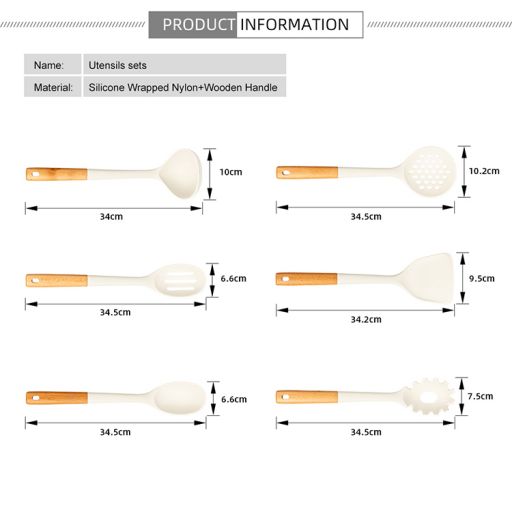Screen dimensions: 512x512
Task: Click the wooden handle of the pasta server
Action: point(307,397)
